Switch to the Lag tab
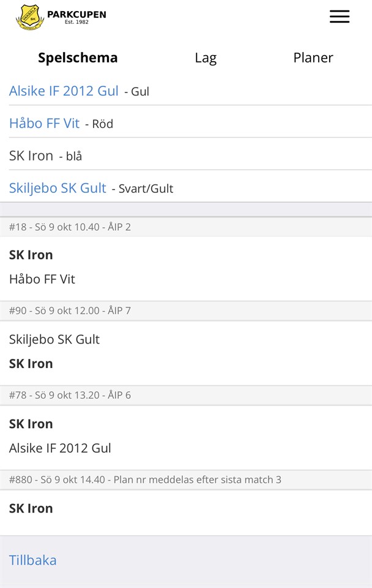The image size is (372, 588). 206,58
